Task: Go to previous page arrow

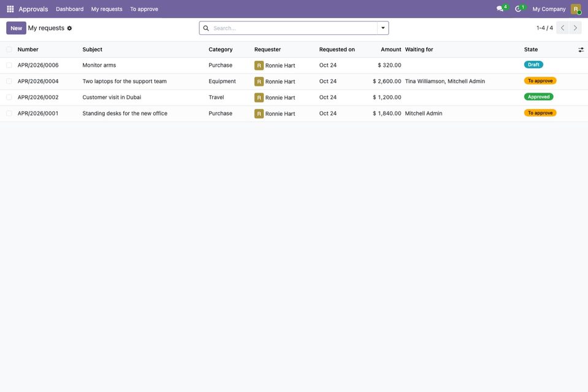Action: [x=562, y=28]
